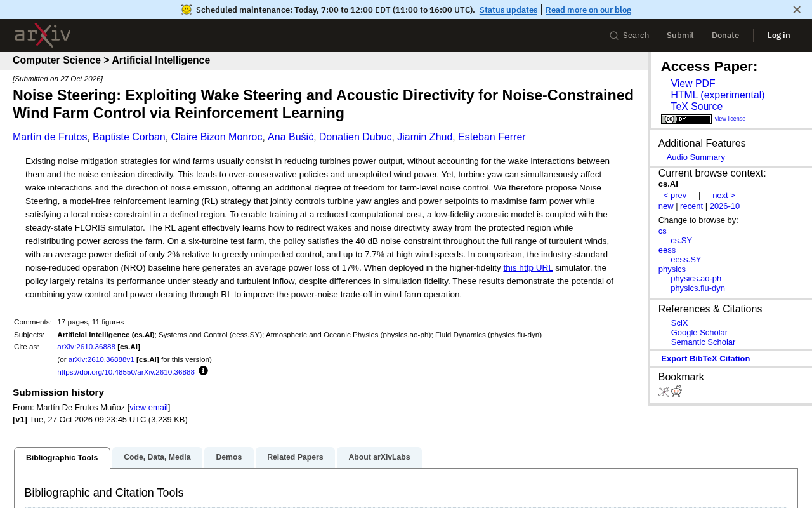Click the DOI info icon

pyautogui.click(x=203, y=371)
